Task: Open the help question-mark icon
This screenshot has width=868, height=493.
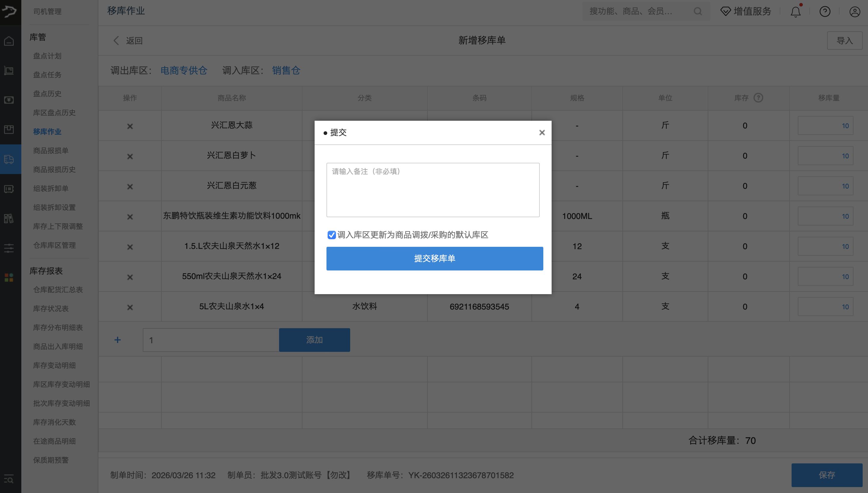Action: (825, 11)
